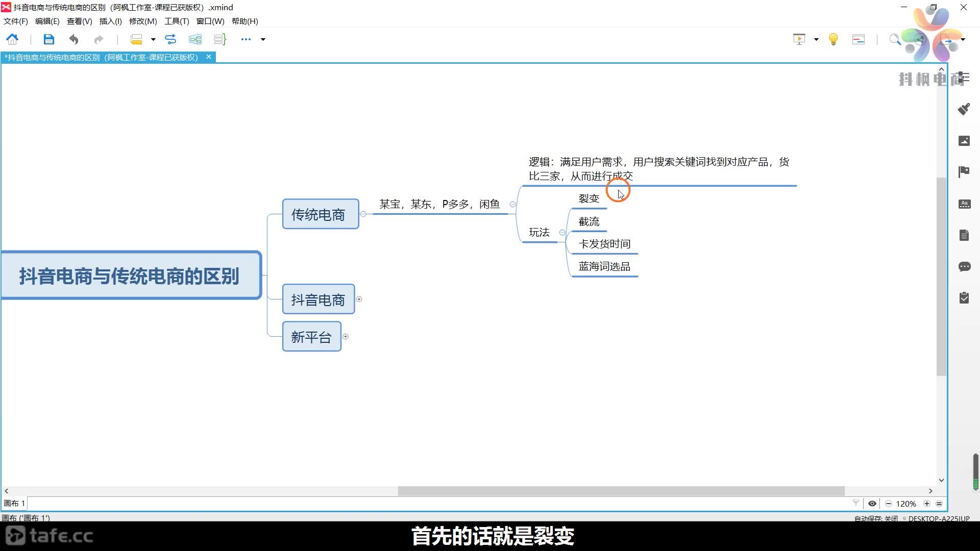Save the mind map file
Screen dimensions: 980x551
point(48,39)
